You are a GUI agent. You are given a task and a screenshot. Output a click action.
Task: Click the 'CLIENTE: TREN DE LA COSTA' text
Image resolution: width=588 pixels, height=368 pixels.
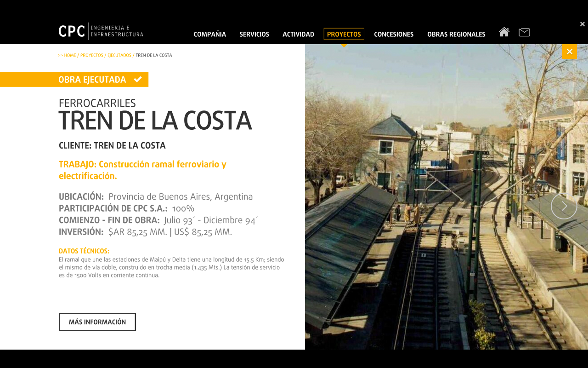click(x=112, y=145)
